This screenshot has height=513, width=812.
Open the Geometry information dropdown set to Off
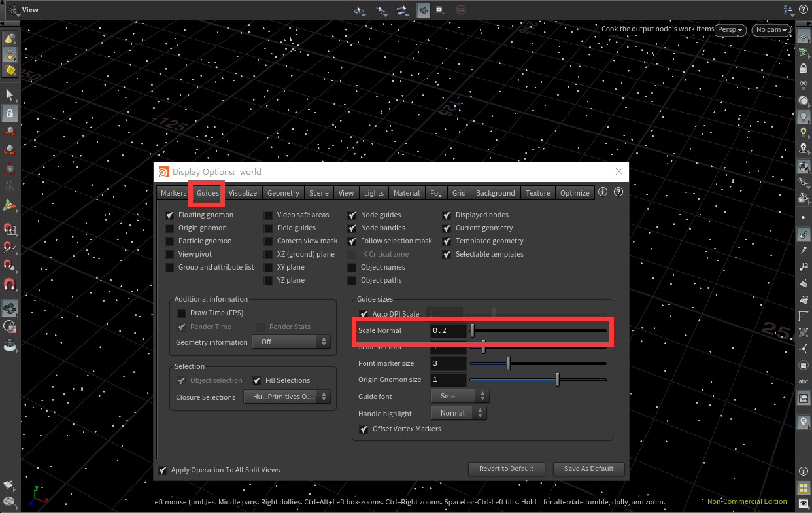tap(291, 341)
